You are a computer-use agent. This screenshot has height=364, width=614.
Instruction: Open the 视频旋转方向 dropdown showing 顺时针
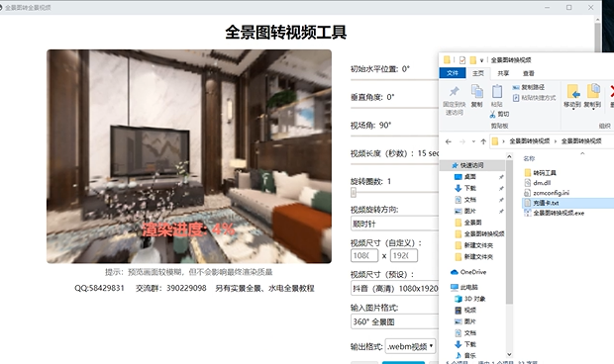pos(395,224)
